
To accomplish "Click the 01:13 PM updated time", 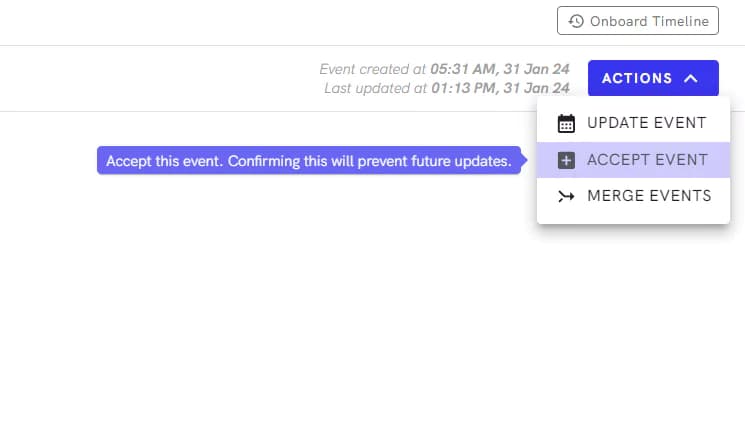I will [463, 88].
